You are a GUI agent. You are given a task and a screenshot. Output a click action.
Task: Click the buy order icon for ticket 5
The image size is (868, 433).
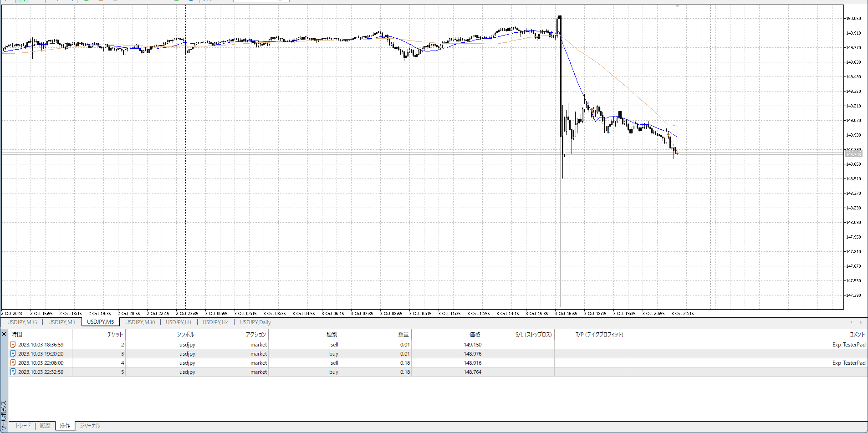[x=13, y=372]
